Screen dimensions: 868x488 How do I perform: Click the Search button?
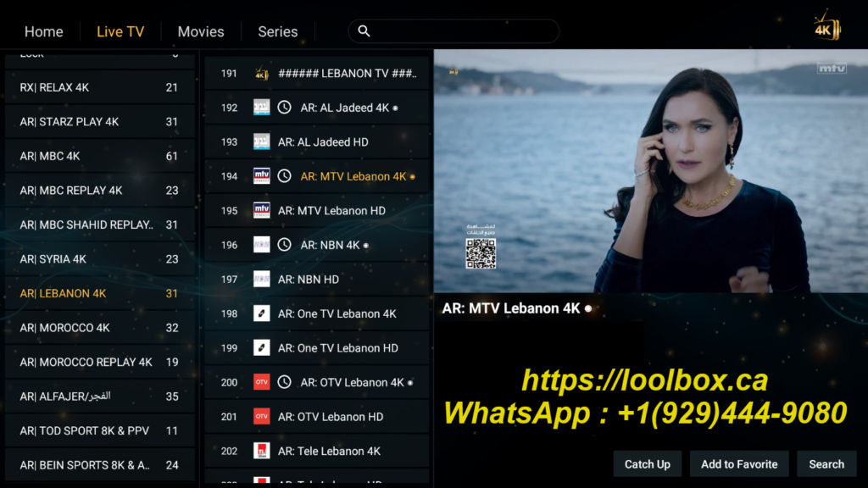click(826, 463)
